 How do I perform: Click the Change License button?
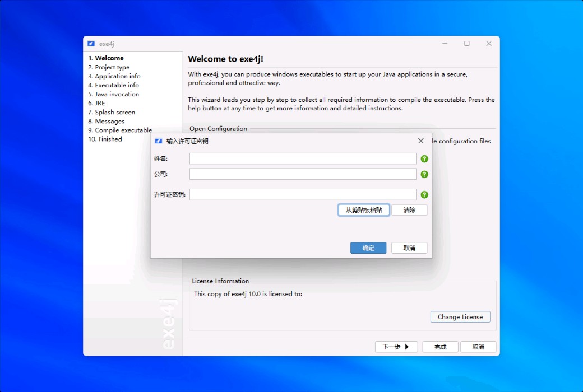pyautogui.click(x=460, y=317)
